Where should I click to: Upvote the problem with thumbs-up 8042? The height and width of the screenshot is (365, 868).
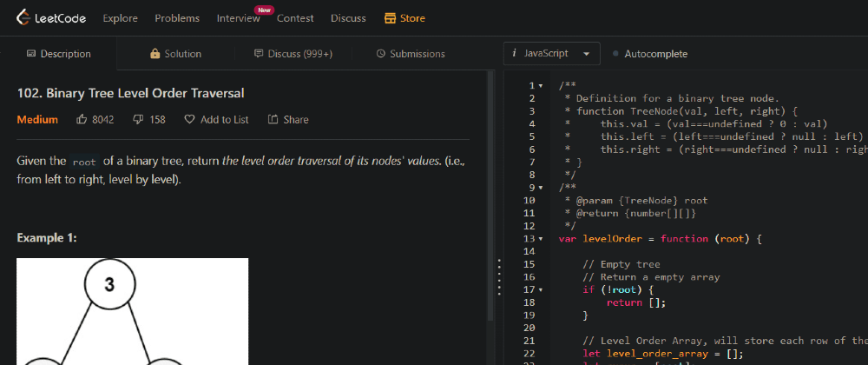95,119
